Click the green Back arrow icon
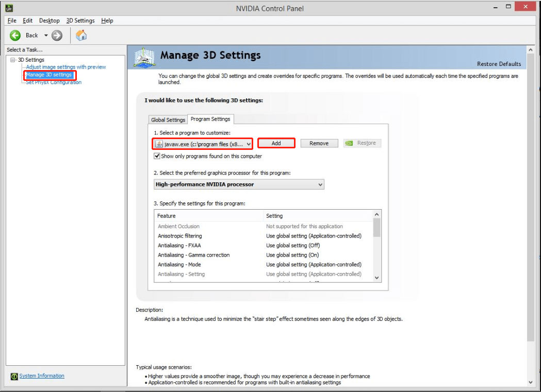The height and width of the screenshot is (392, 541). pos(15,35)
